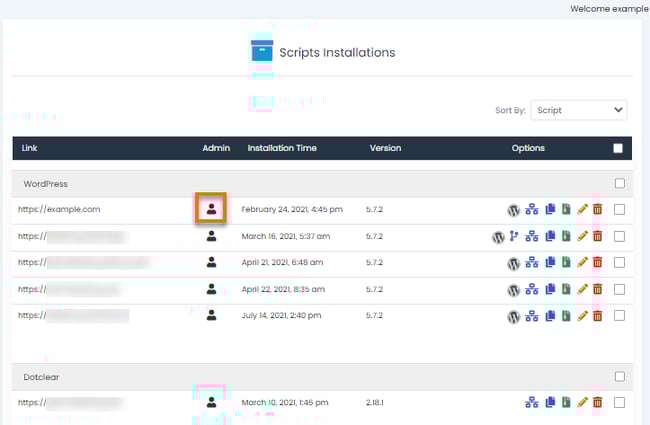Screen dimensions: 650x425
Task: Clone the example.com installation using copy icon
Action: [x=550, y=210]
